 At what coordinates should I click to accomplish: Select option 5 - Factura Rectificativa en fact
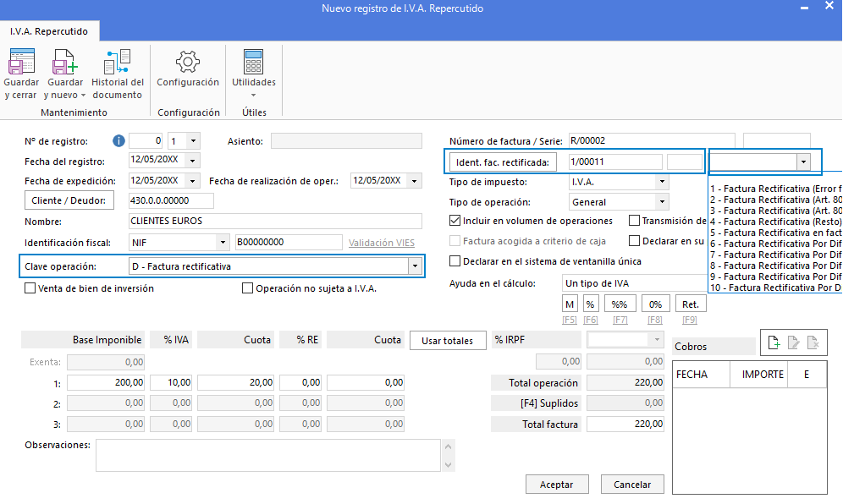click(776, 233)
